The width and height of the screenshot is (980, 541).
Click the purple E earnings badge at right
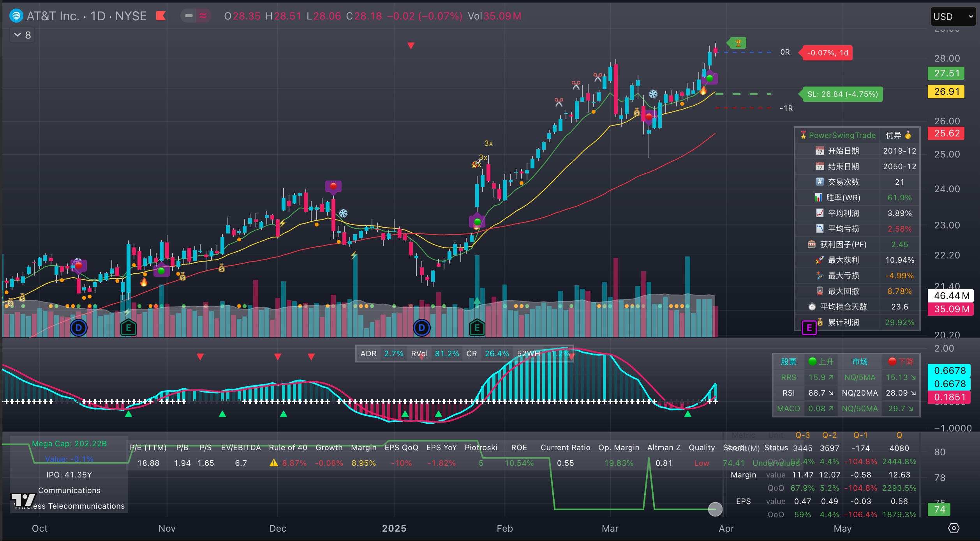point(809,328)
